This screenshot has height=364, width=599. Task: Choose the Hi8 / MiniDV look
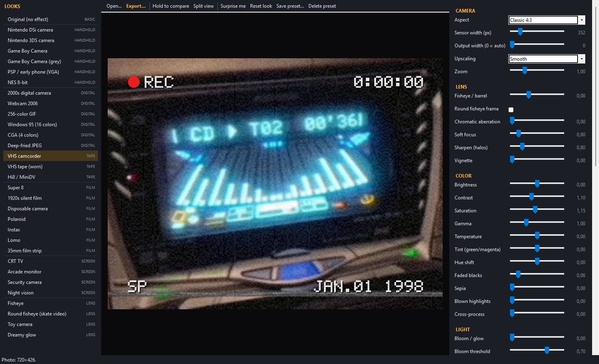[51, 177]
